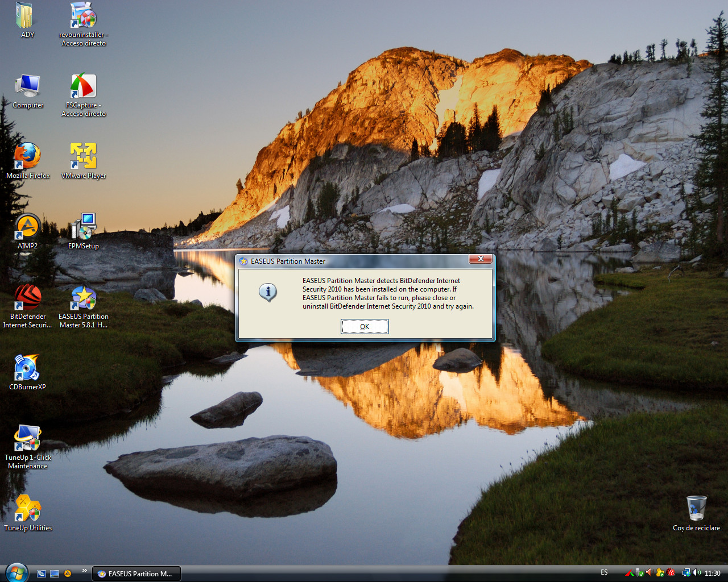Screen dimensions: 728x582
Task: Click the Safely Remove Hardware tray icon
Action: click(x=640, y=573)
